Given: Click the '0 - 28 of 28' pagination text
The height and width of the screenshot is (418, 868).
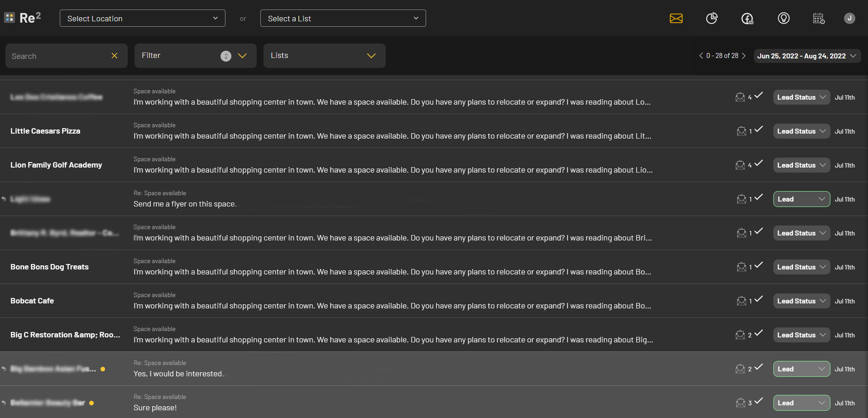Looking at the screenshot, I should (722, 56).
